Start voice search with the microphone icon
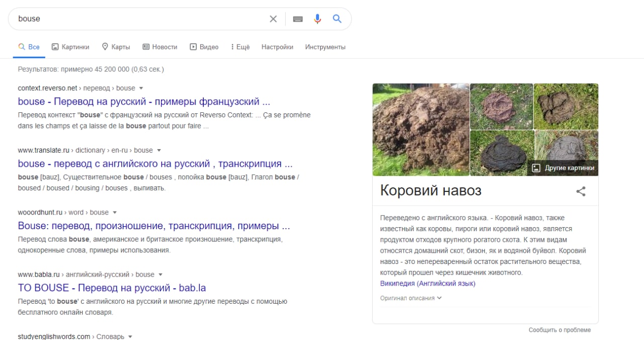Viewport: 644px width, 340px height. point(317,19)
